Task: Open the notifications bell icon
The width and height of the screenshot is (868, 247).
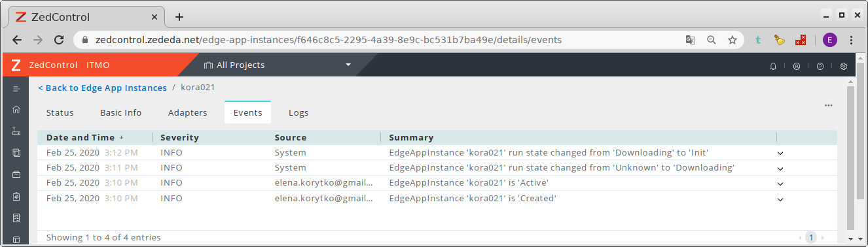Action: [773, 66]
